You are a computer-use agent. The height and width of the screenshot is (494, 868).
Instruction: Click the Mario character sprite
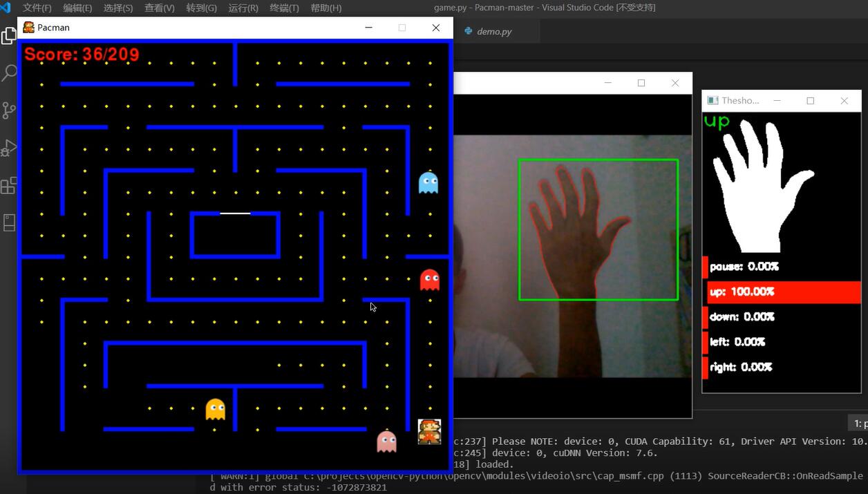tap(429, 432)
